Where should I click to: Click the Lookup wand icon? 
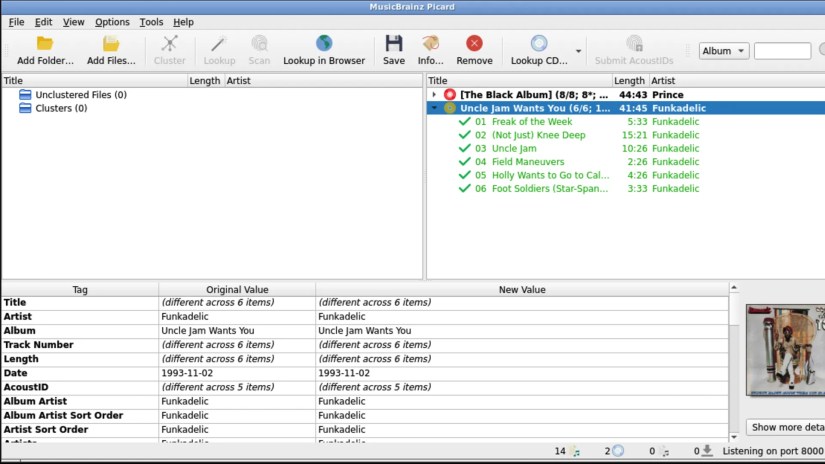[x=219, y=44]
